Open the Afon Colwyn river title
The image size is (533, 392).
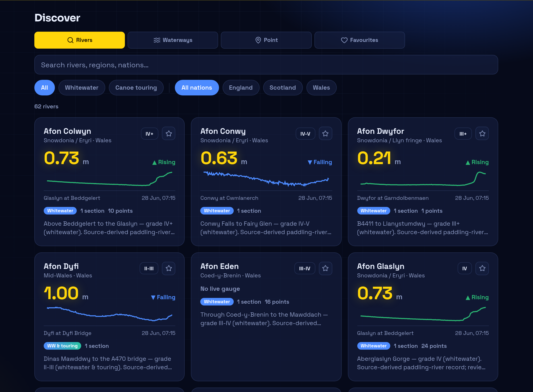pos(67,131)
